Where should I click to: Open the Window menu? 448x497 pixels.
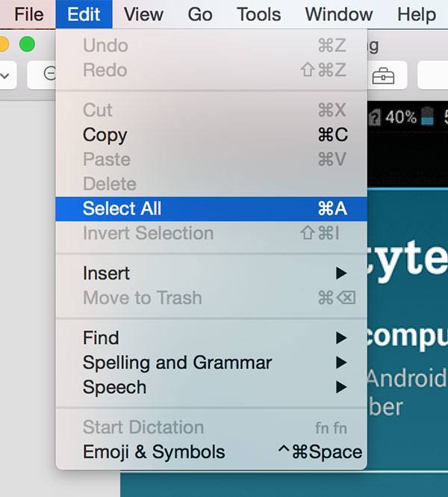[339, 15]
